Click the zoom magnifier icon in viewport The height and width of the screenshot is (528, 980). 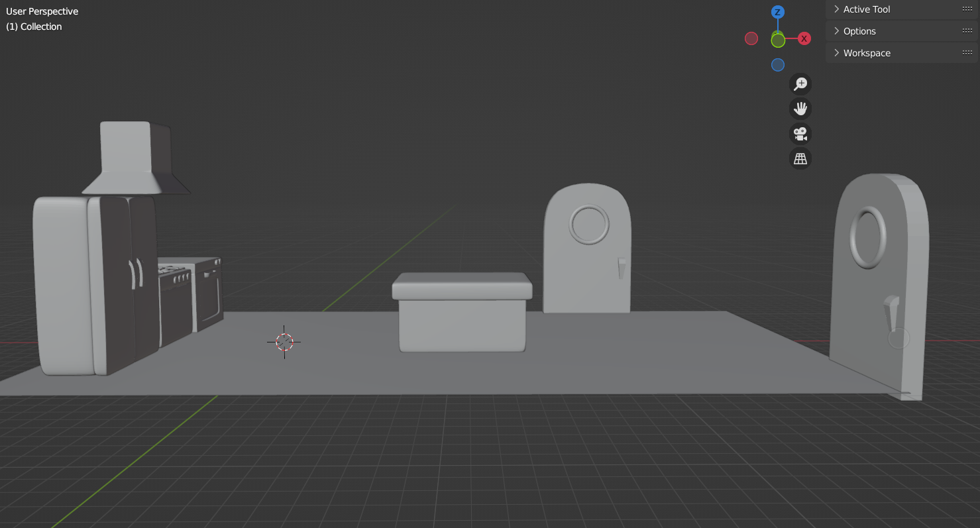pyautogui.click(x=800, y=84)
